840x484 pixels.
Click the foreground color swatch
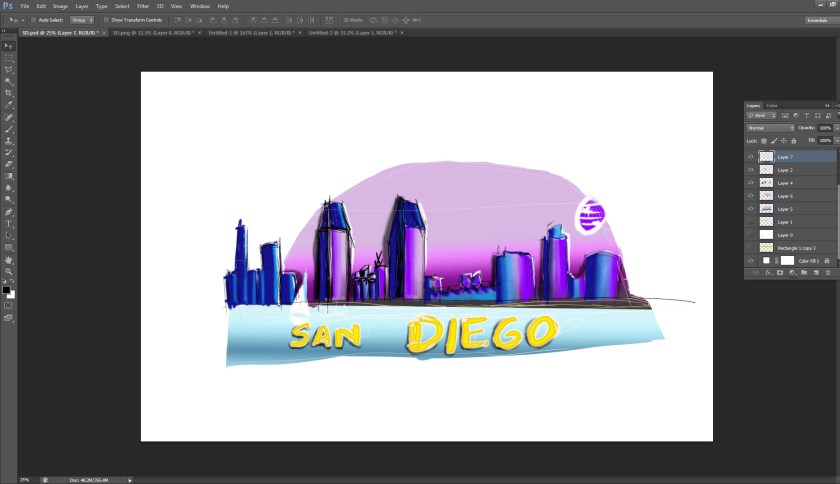pyautogui.click(x=6, y=290)
